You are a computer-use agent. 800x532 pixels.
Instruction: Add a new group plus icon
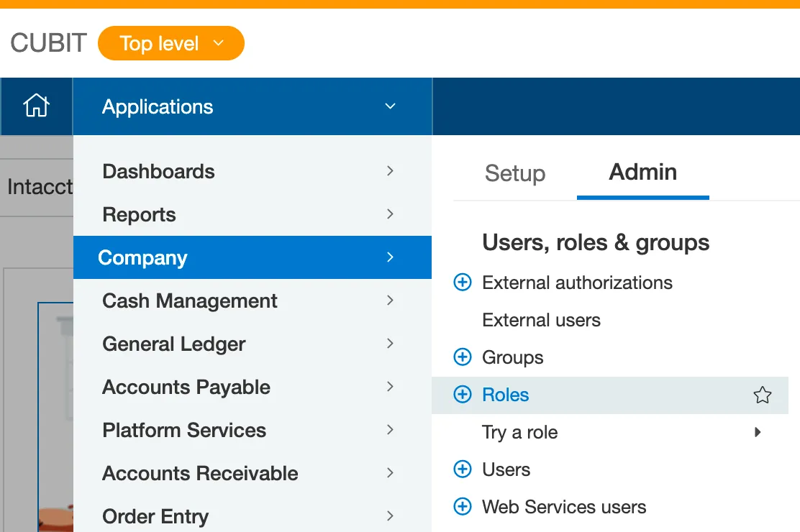[463, 357]
